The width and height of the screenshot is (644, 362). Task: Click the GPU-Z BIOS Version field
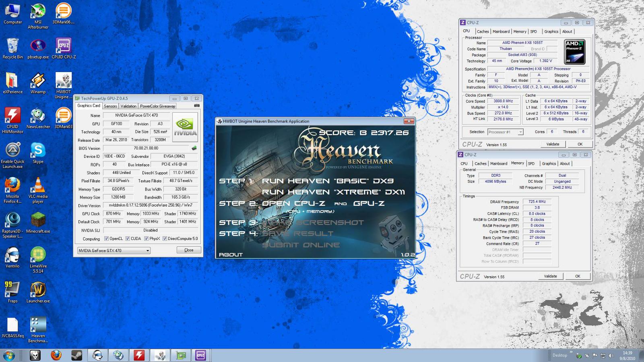(x=146, y=148)
